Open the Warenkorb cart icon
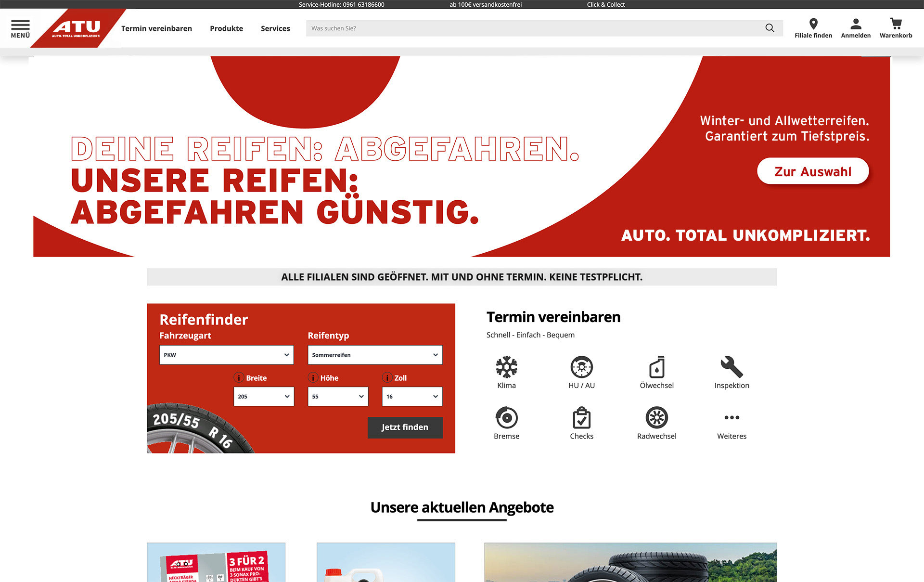This screenshot has height=582, width=924. (895, 24)
